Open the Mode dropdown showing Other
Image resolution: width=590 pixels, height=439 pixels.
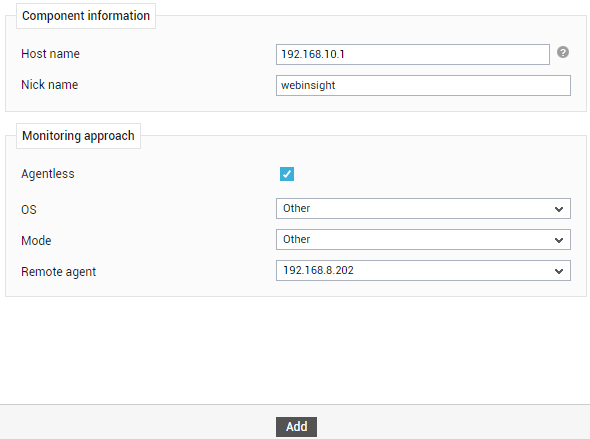[x=423, y=239]
